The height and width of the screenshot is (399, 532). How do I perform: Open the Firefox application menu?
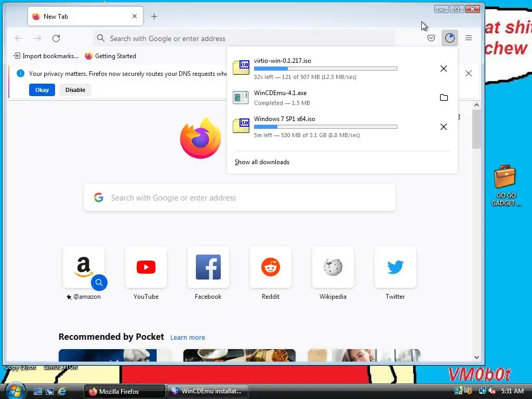click(x=468, y=38)
